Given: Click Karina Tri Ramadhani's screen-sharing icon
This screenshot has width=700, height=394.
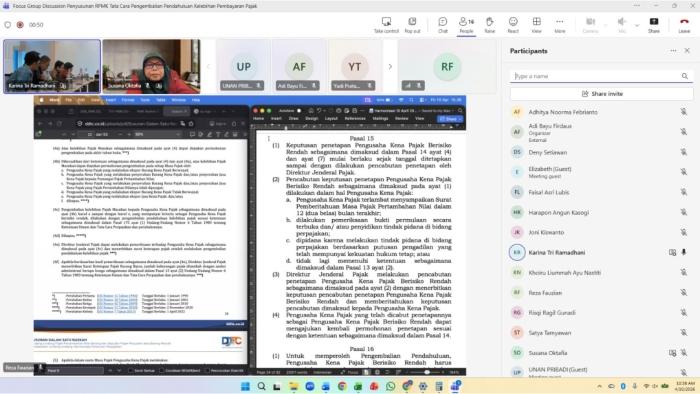Looking at the screenshot, I should pyautogui.click(x=672, y=253).
